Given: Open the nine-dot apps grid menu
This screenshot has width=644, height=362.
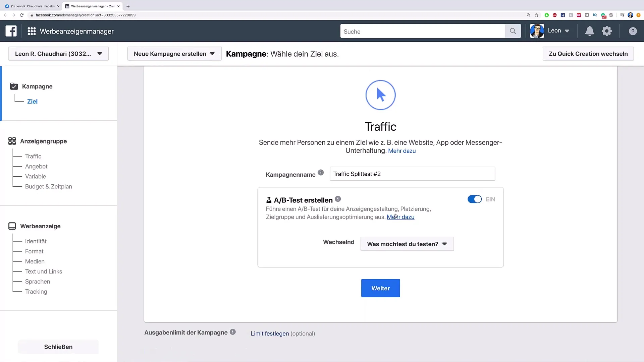Looking at the screenshot, I should tap(32, 31).
